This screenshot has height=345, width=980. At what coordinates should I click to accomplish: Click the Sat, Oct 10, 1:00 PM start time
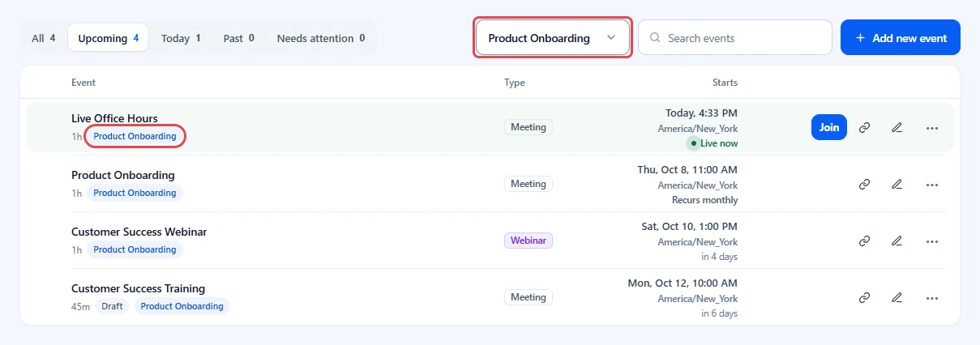[690, 226]
